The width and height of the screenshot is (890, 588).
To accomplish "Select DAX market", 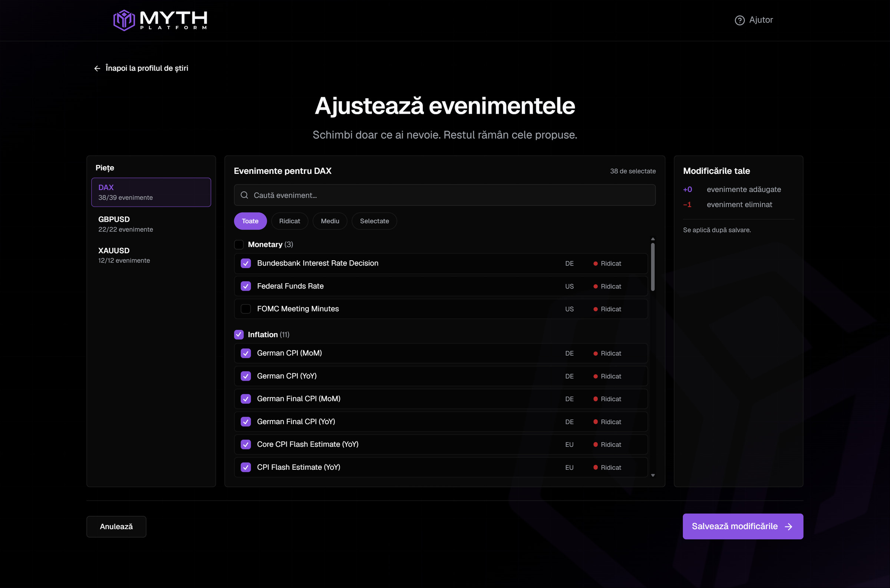I will (x=151, y=192).
